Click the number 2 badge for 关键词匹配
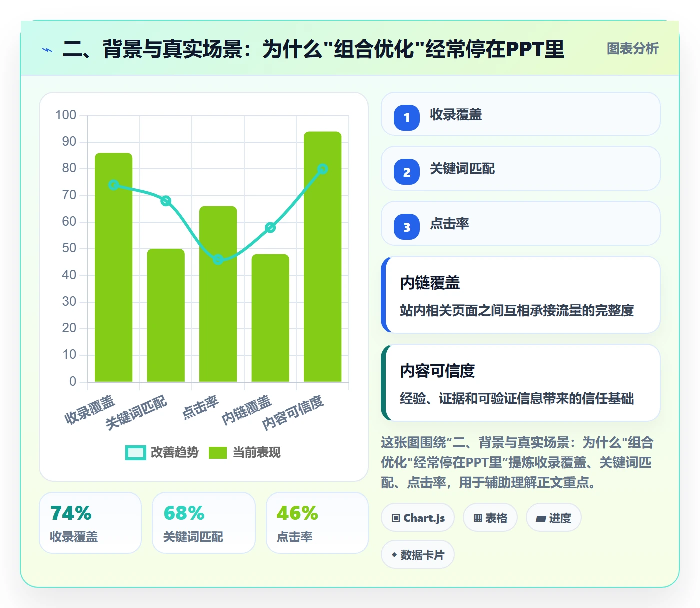This screenshot has height=608, width=700. tap(407, 172)
